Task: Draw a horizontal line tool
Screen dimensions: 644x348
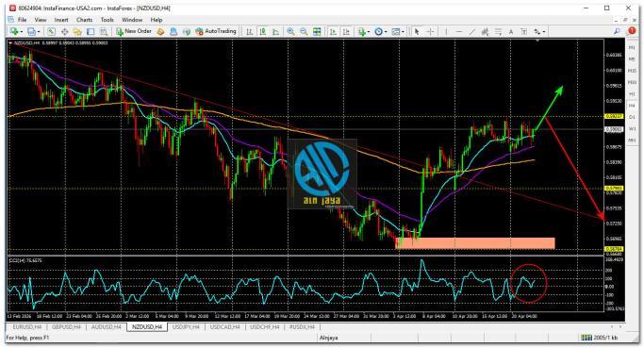Action: pyautogui.click(x=459, y=32)
